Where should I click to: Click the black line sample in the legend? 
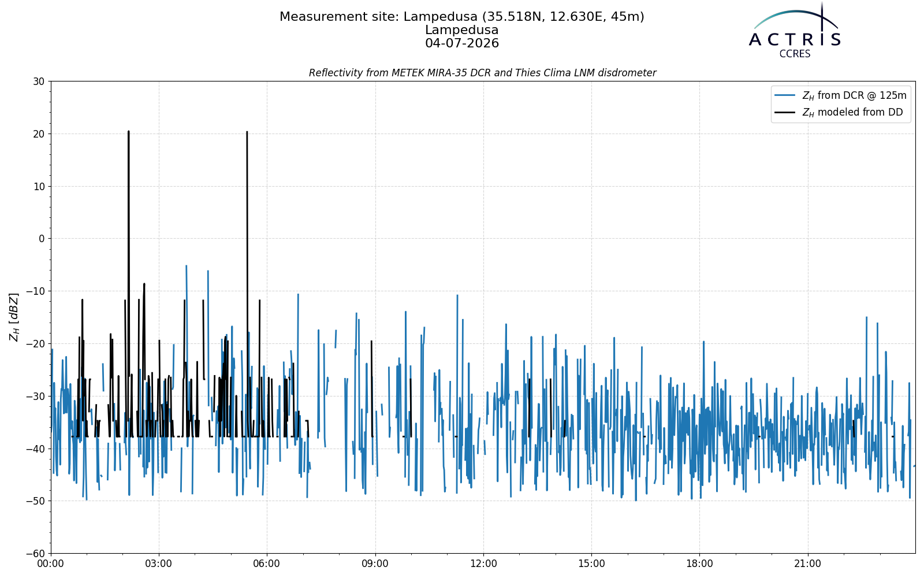click(785, 112)
